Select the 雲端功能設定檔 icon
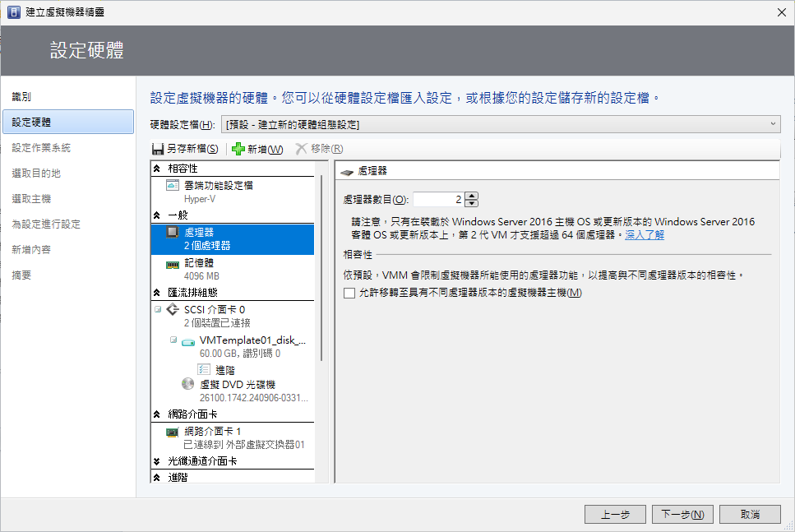This screenshot has width=795, height=532. (x=173, y=186)
